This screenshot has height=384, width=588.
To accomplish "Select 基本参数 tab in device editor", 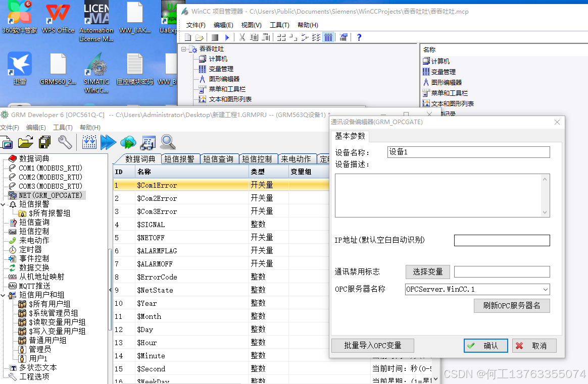I will [350, 136].
